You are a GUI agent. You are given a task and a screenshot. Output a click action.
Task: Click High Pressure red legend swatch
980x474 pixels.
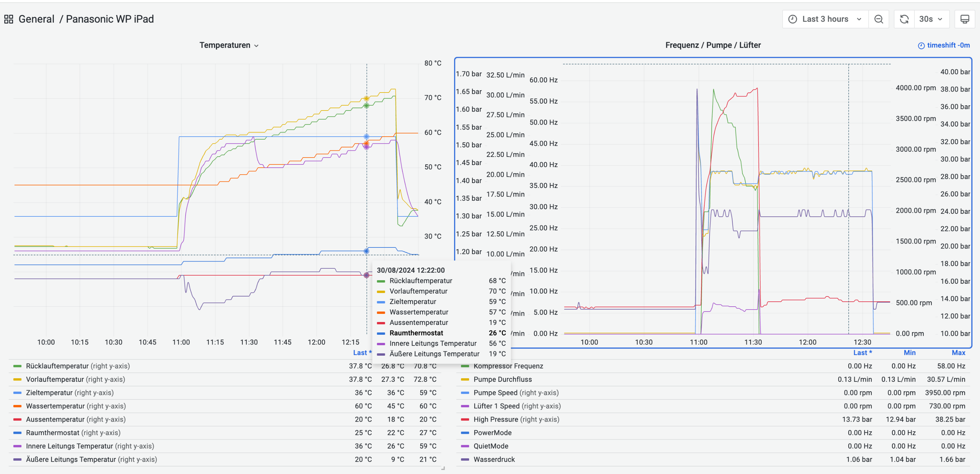[465, 419]
